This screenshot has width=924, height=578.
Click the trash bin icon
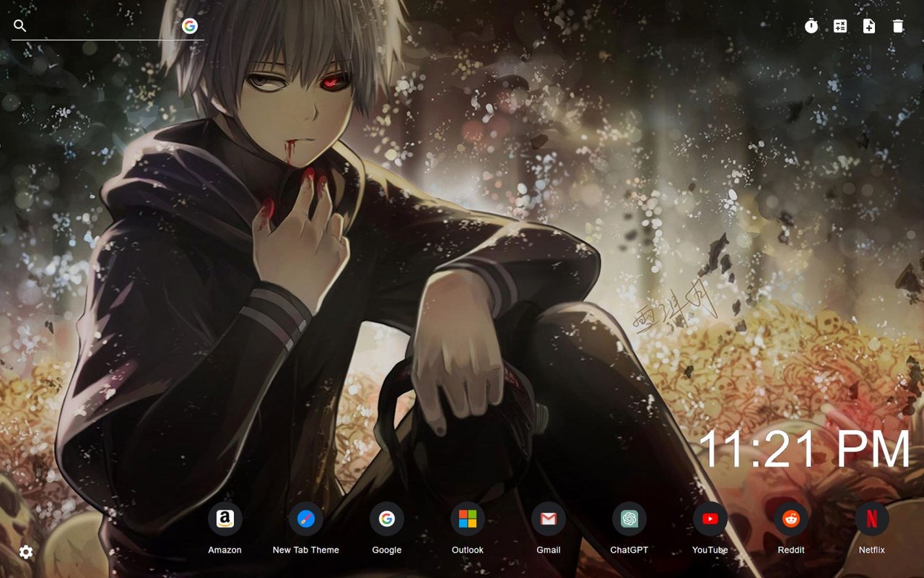[x=898, y=26]
